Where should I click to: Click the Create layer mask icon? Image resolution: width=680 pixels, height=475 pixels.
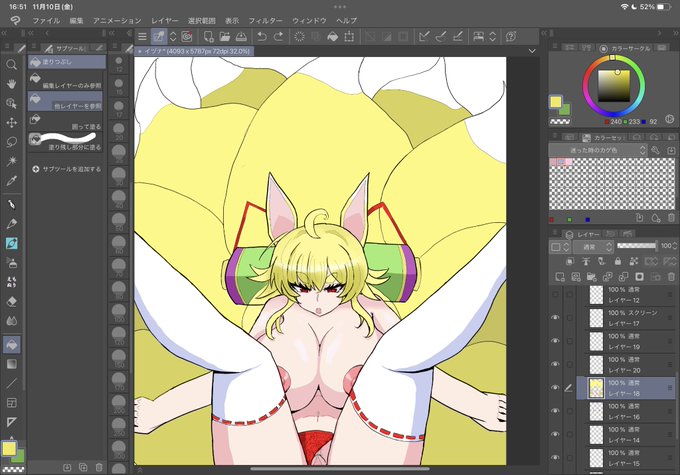point(639,276)
